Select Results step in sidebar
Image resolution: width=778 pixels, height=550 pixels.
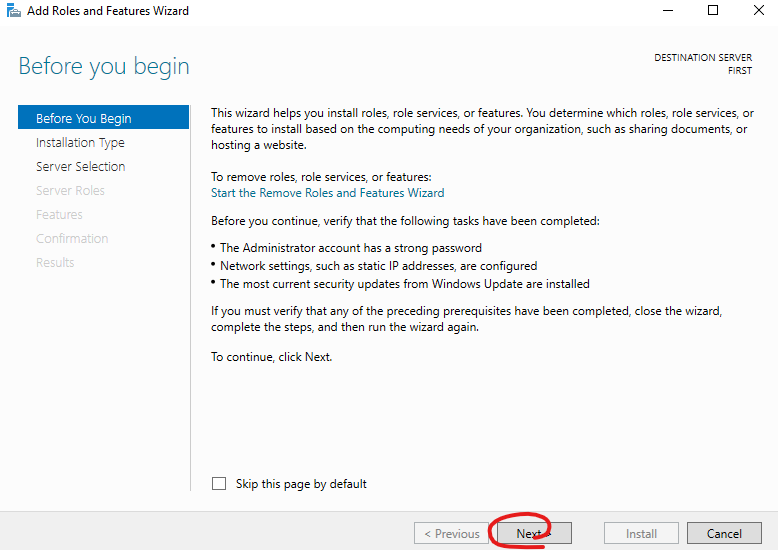coord(55,262)
